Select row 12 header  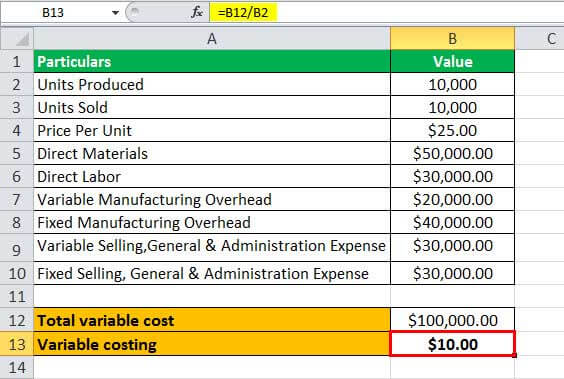[17, 320]
